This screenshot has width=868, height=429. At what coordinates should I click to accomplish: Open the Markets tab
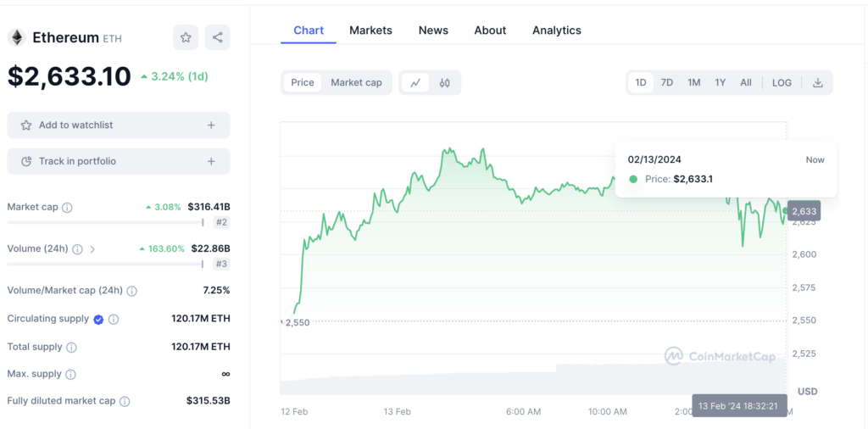click(x=370, y=31)
